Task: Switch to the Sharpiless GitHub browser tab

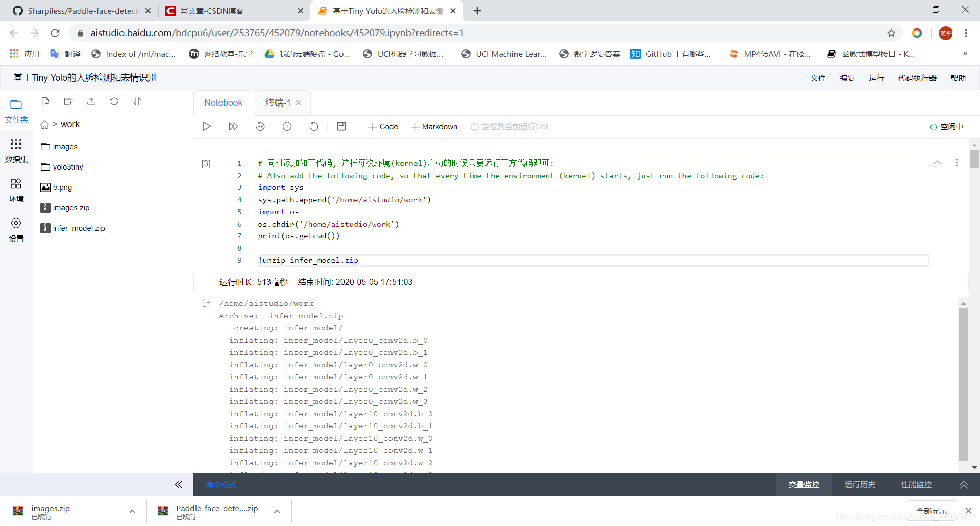Action: point(82,11)
